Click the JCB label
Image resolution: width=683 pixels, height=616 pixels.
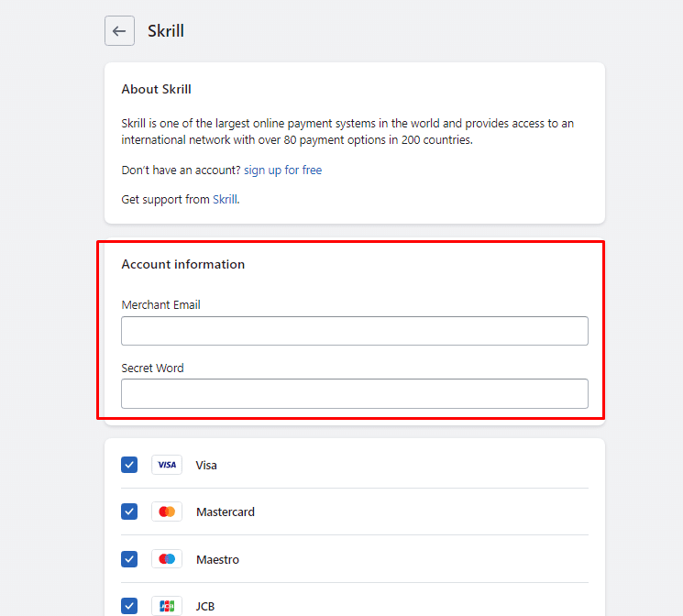coord(205,607)
